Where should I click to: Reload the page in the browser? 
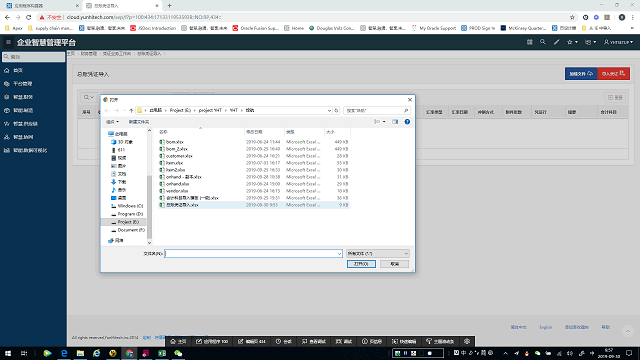click(x=29, y=17)
